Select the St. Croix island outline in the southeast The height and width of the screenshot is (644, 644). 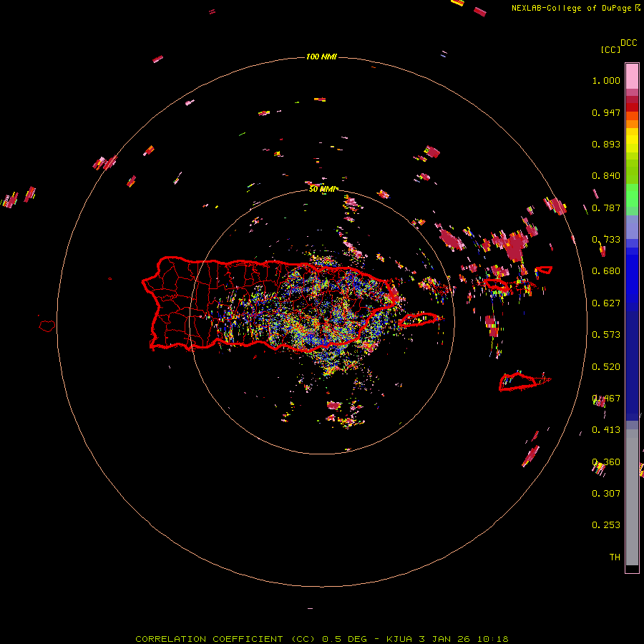(x=519, y=381)
